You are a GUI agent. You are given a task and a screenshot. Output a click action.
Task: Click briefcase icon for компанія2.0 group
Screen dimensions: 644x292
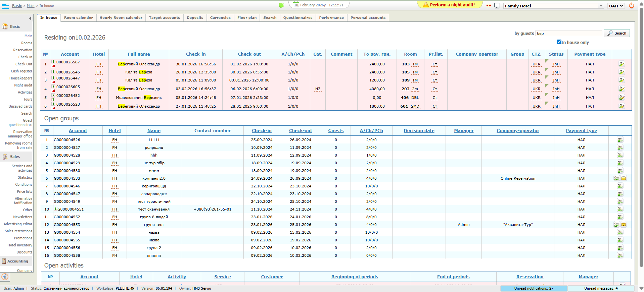[624, 178]
